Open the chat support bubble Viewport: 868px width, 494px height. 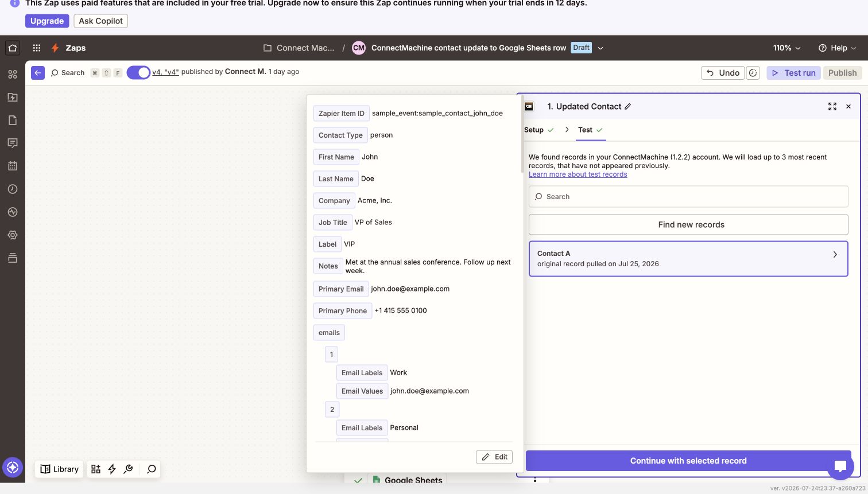840,466
